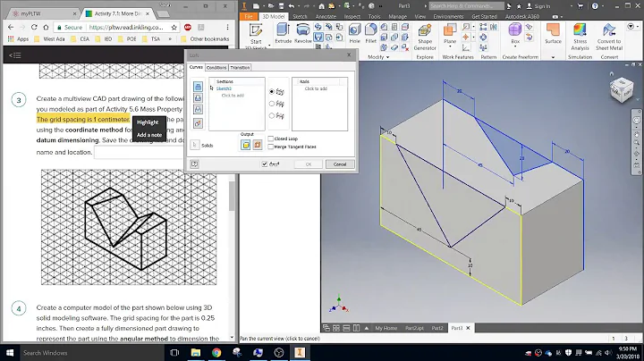
Task: Click the Solids selector arrow in Loft dialog
Action: 195,145
